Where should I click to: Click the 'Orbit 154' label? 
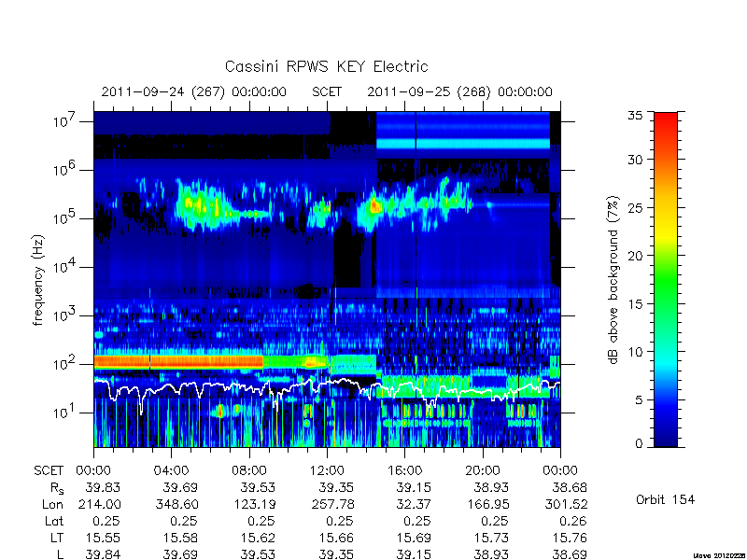point(665,499)
